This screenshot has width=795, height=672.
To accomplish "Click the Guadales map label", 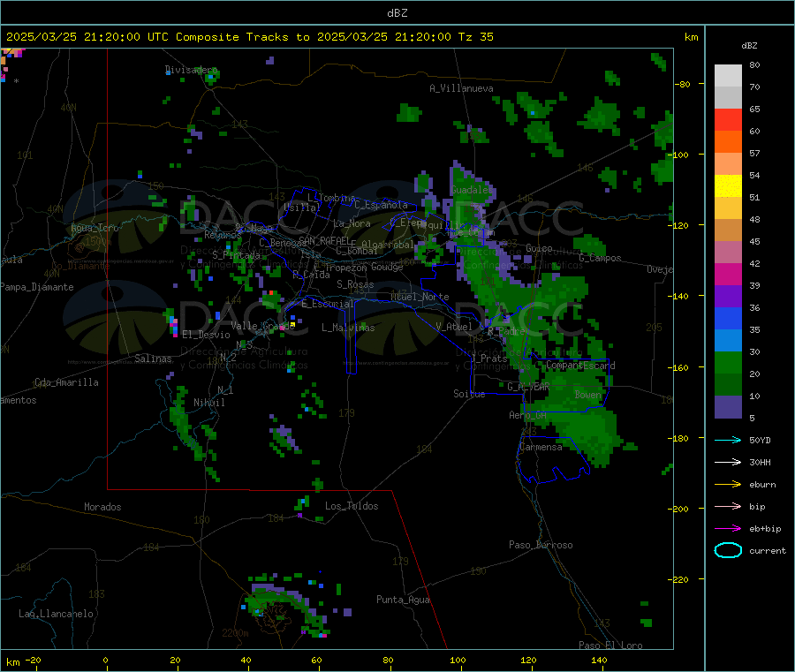I will (x=472, y=190).
